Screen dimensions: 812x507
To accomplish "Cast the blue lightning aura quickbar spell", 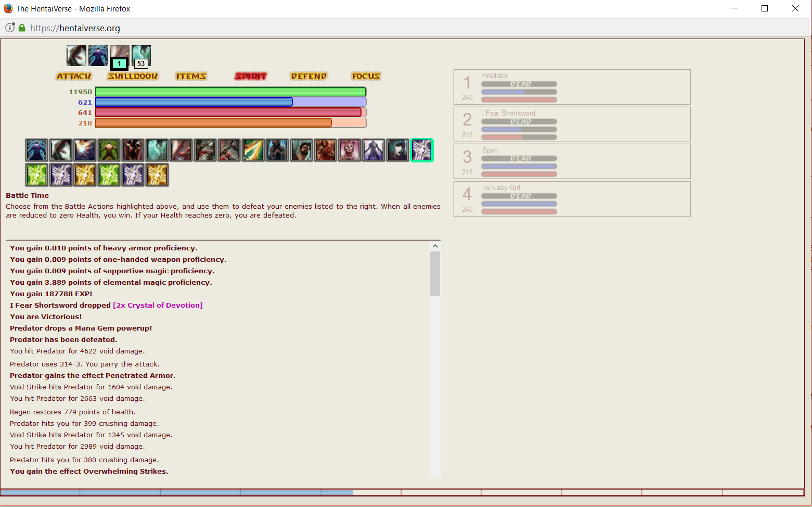I will (x=36, y=150).
